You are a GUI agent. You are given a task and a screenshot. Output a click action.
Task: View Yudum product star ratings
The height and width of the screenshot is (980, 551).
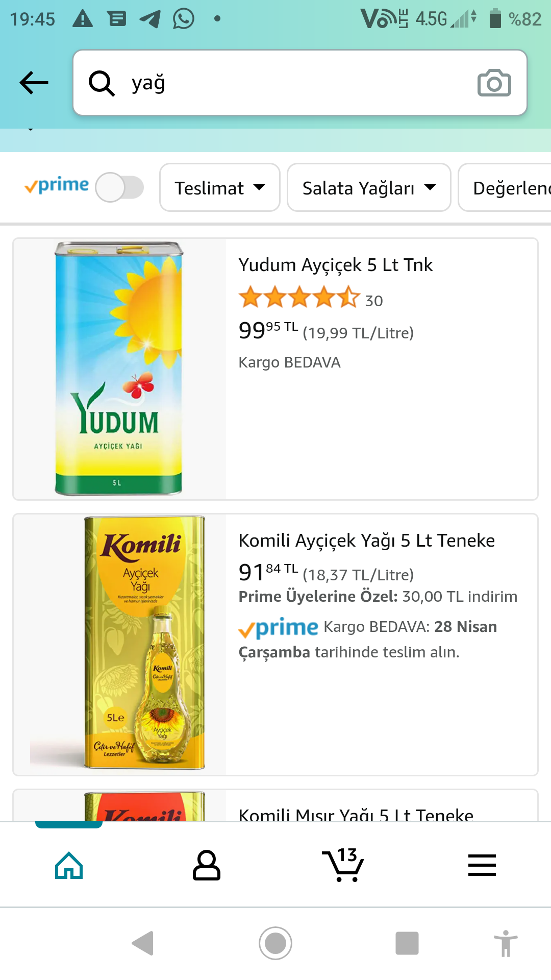pyautogui.click(x=299, y=297)
